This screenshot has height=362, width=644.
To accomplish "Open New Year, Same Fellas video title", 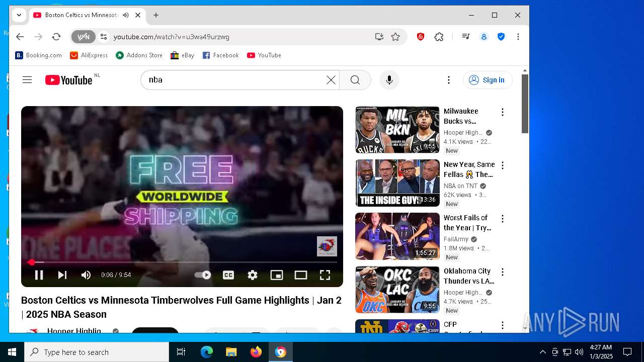I will (469, 169).
